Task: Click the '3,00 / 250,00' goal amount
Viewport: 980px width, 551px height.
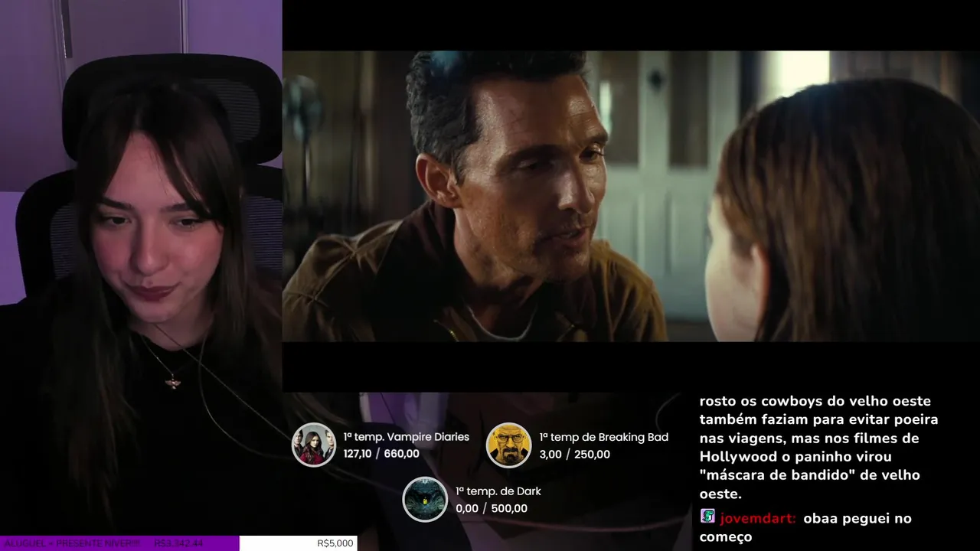Action: [x=575, y=455]
